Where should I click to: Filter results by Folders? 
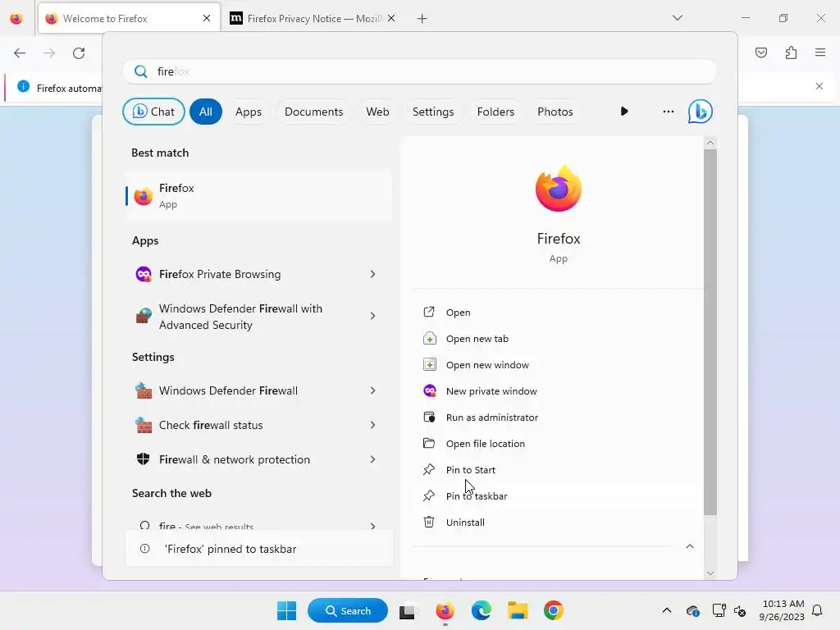pyautogui.click(x=495, y=112)
